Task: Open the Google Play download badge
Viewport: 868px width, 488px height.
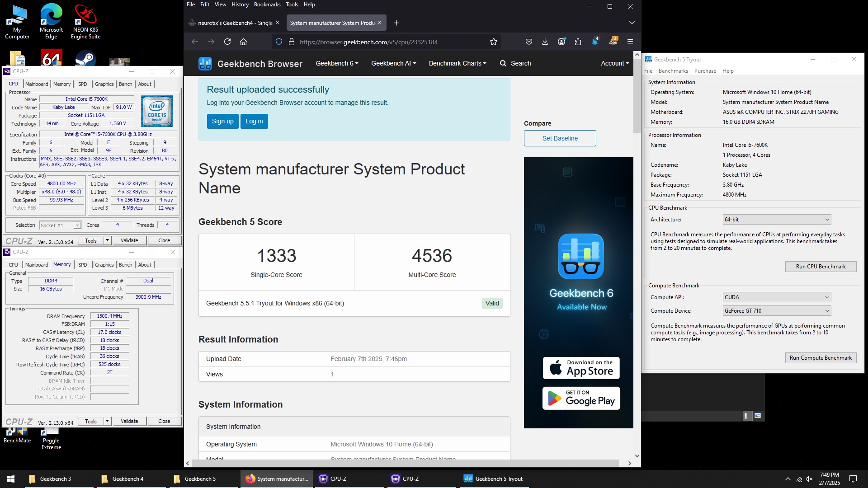Action: (581, 398)
